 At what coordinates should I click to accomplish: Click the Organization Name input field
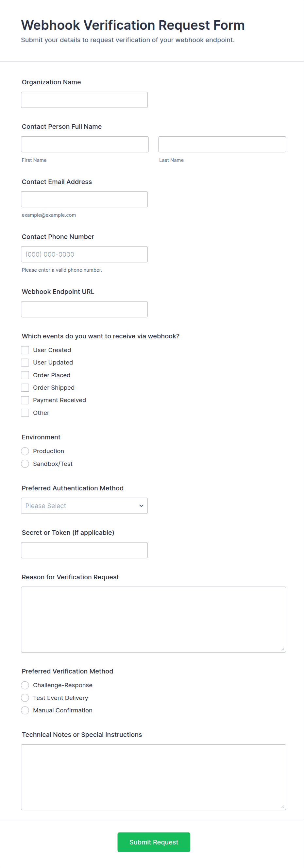coord(84,100)
